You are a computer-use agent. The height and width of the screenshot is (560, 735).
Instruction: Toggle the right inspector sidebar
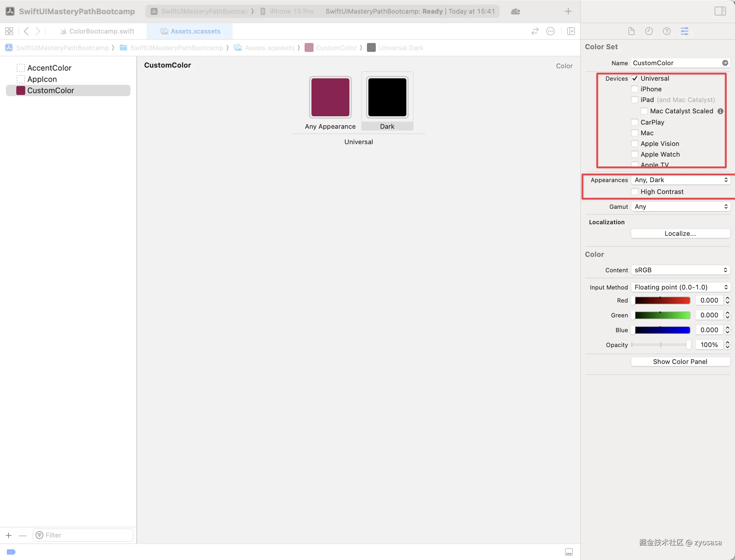coord(720,11)
